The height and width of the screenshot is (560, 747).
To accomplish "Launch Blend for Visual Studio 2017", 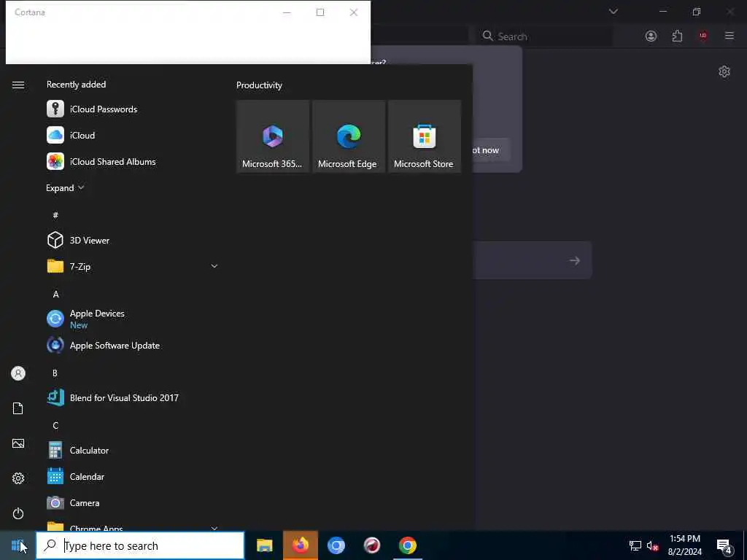I will click(x=133, y=397).
